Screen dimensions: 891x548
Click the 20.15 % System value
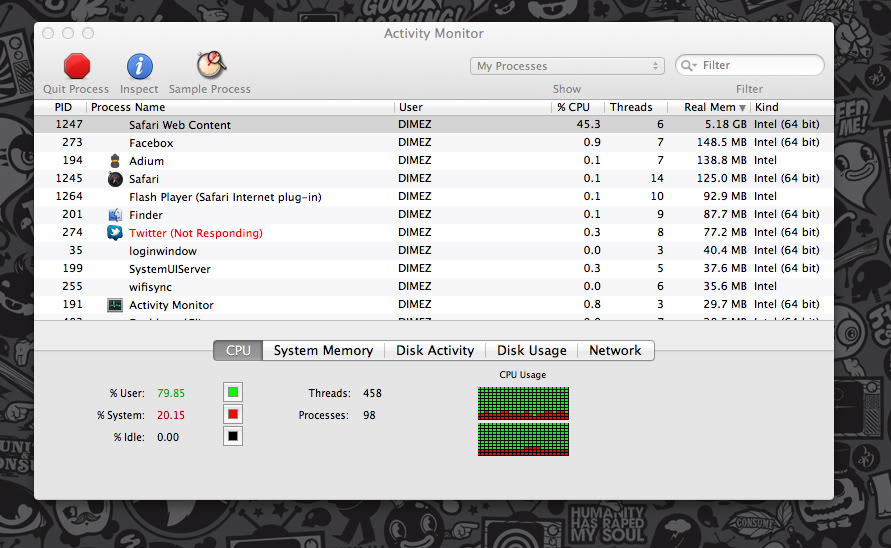tap(170, 415)
